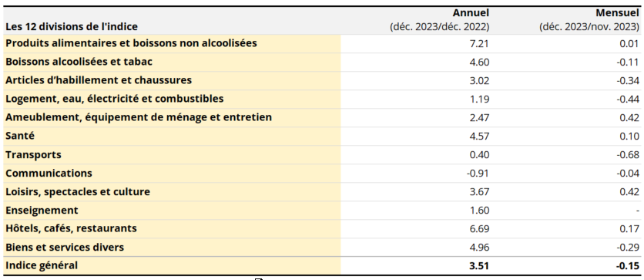Click the 'Enseignement' row label
The height and width of the screenshot is (280, 644).
click(42, 210)
